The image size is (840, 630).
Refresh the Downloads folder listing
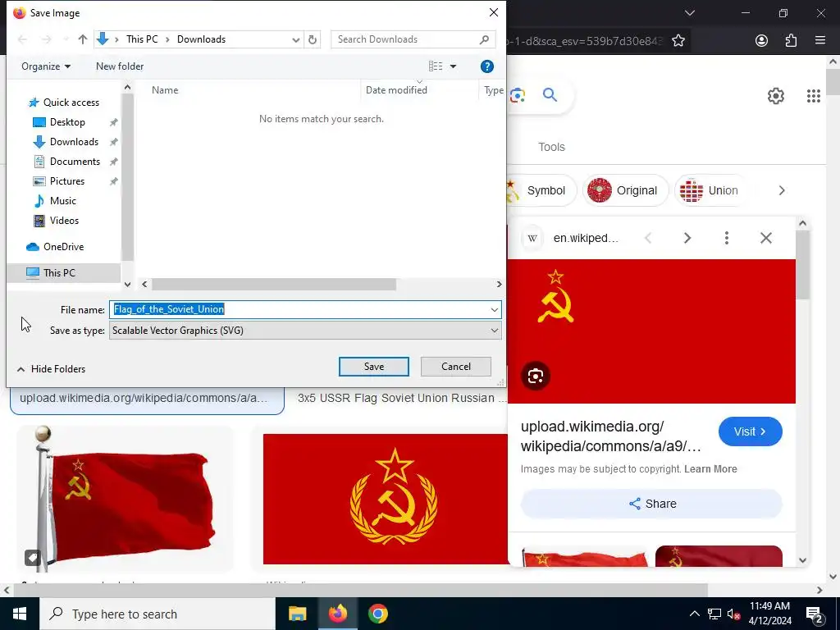(313, 39)
